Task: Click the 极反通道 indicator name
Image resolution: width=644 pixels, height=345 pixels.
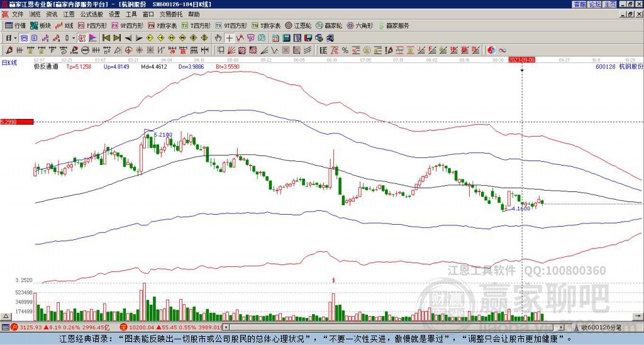Action: (x=46, y=67)
